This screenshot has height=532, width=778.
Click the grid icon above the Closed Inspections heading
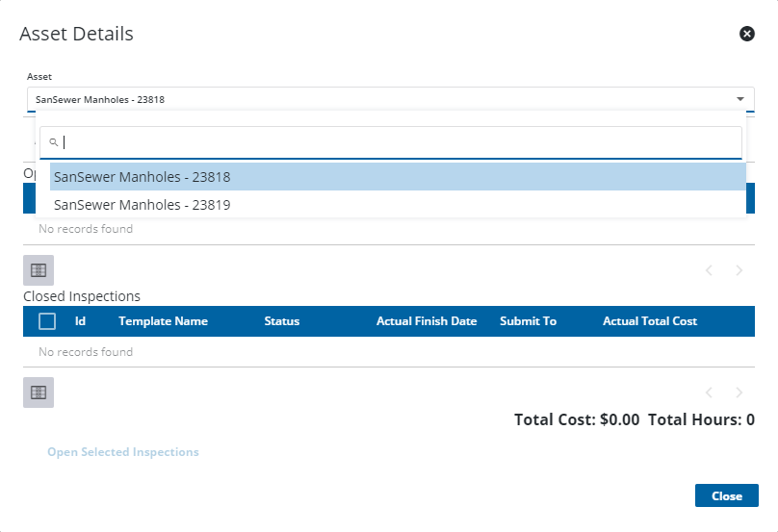tap(39, 270)
